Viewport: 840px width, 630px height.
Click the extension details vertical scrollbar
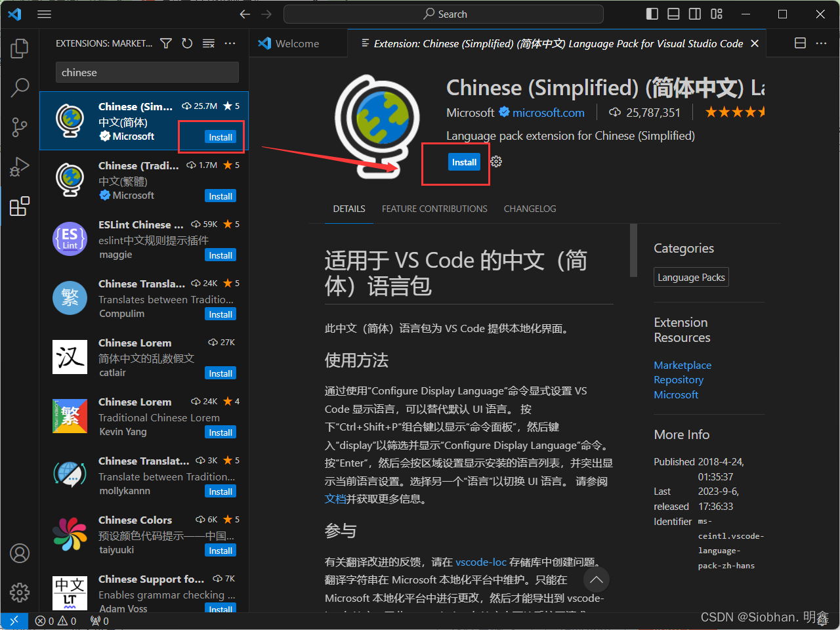[633, 250]
